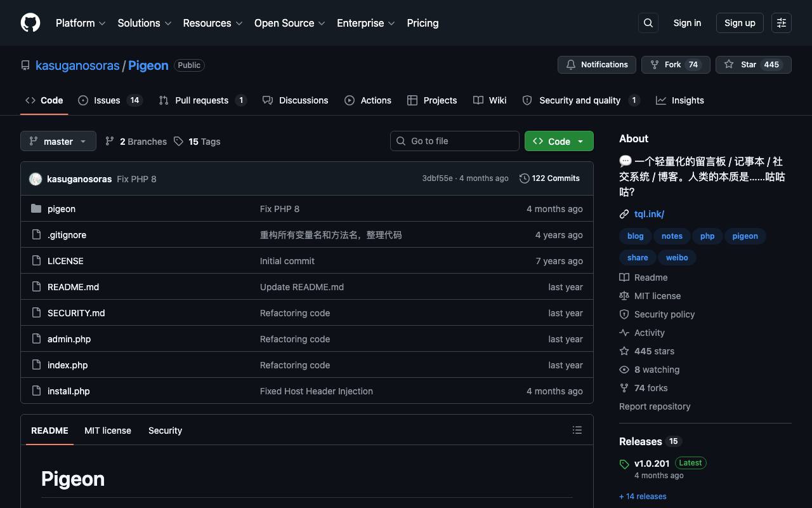The image size is (812, 508).
Task: Switch to the MIT license readme tab
Action: click(x=108, y=431)
